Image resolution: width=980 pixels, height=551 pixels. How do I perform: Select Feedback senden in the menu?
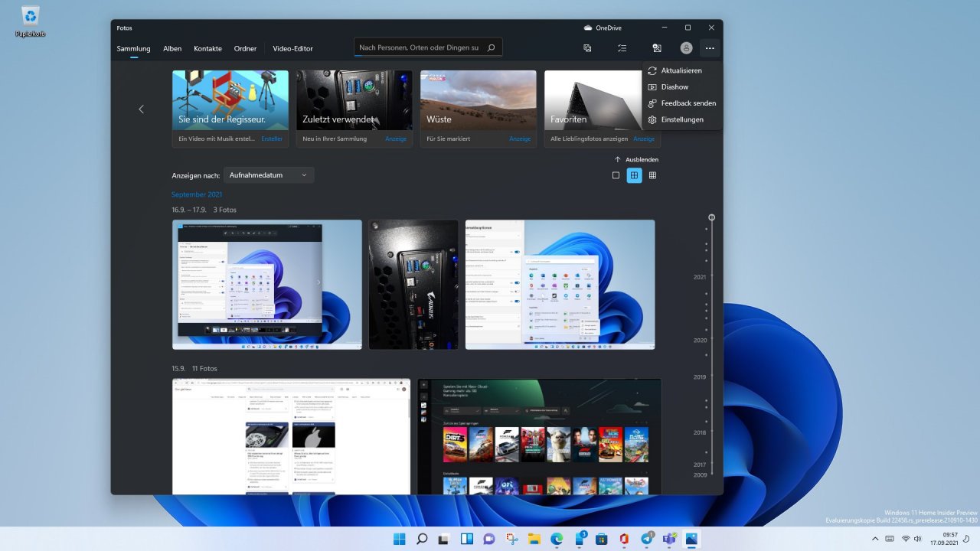pyautogui.click(x=682, y=103)
